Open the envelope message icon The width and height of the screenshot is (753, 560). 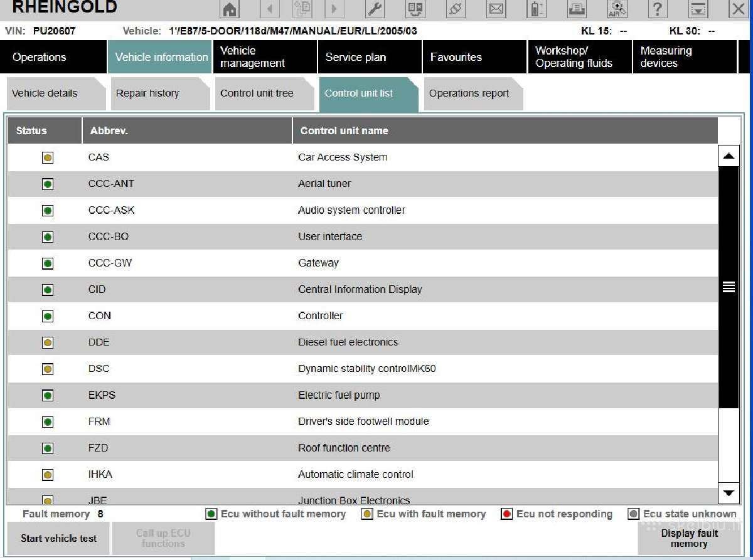496,9
